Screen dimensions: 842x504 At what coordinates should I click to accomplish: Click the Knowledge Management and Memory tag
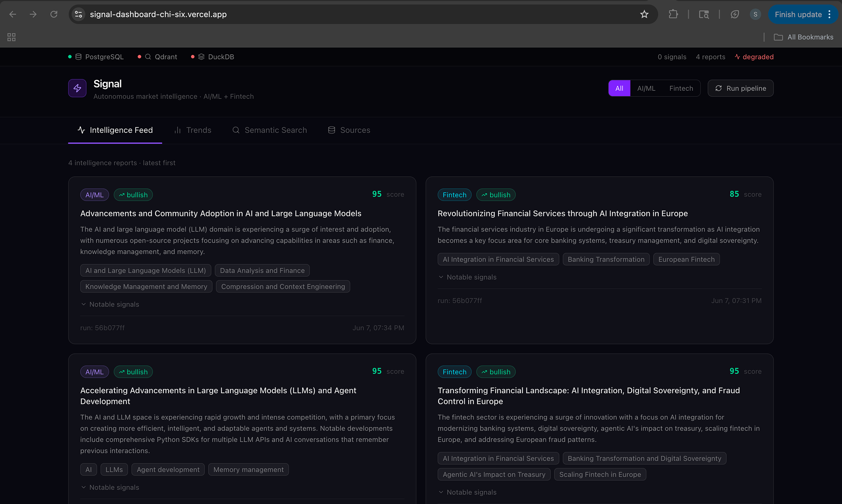coord(146,286)
